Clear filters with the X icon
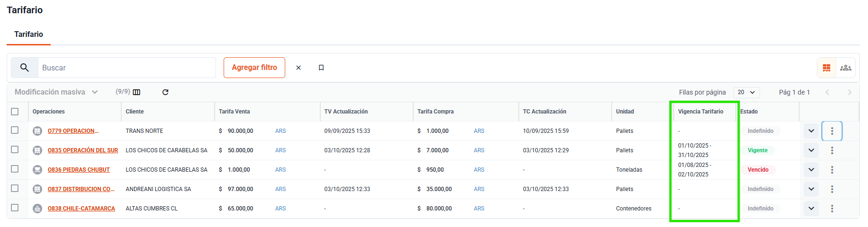This screenshot has height=227, width=868. click(298, 68)
